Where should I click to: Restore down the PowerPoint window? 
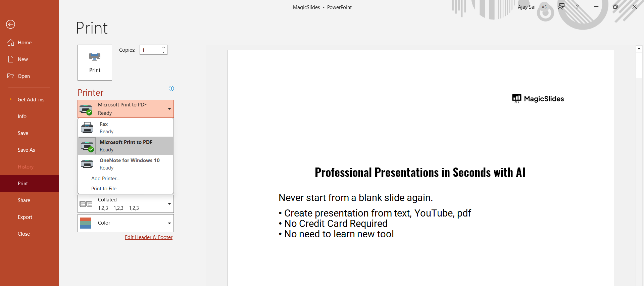615,7
